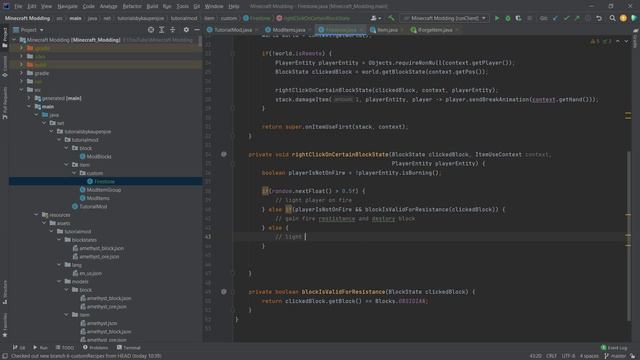Rollback changes using the undo arrow icon
640x360 pixels.
(x=599, y=18)
